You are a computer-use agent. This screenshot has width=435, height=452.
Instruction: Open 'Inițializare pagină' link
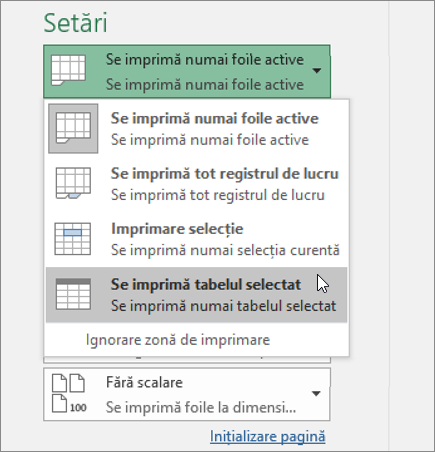pyautogui.click(x=268, y=436)
